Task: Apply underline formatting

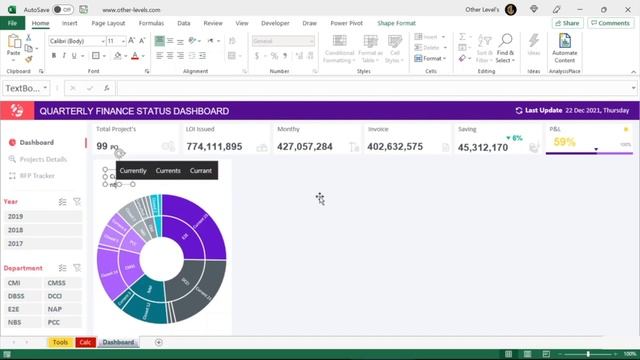Action: click(74, 56)
